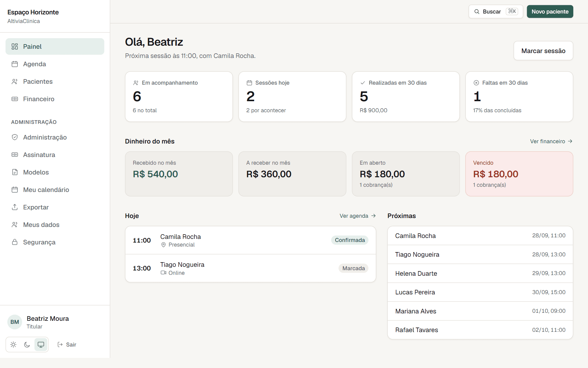This screenshot has height=368, width=588.
Task: Open the 13:00 Tiago Nogueira session
Action: pos(251,268)
